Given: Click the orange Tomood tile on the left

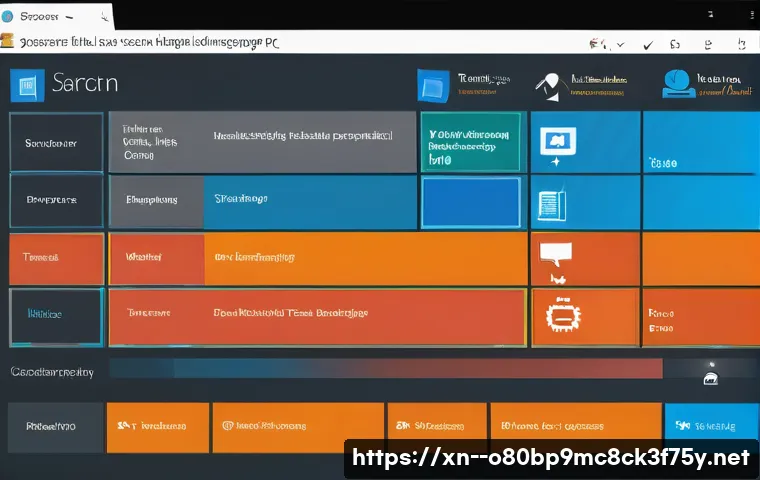Looking at the screenshot, I should (56, 258).
